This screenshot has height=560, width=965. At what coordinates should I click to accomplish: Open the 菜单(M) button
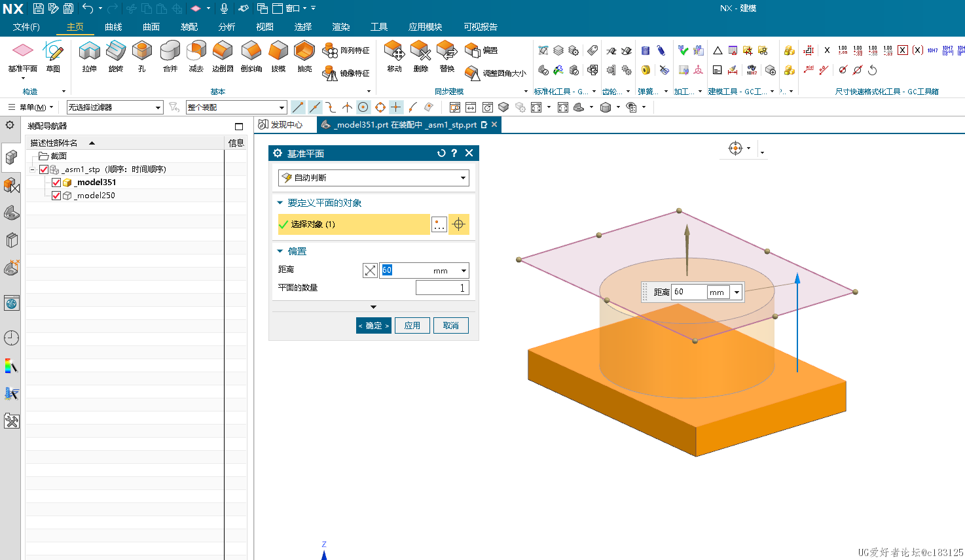tap(31, 107)
